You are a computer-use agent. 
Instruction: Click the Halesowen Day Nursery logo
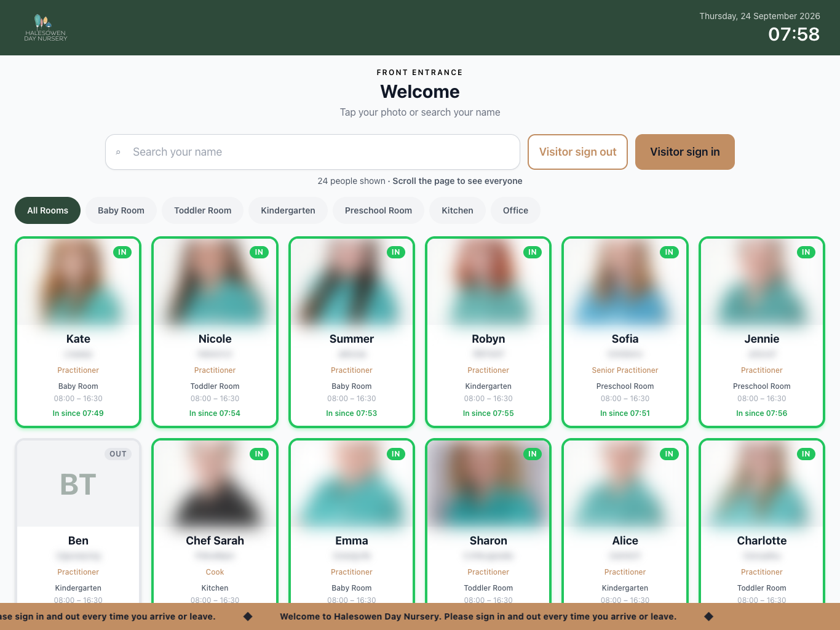click(x=46, y=28)
